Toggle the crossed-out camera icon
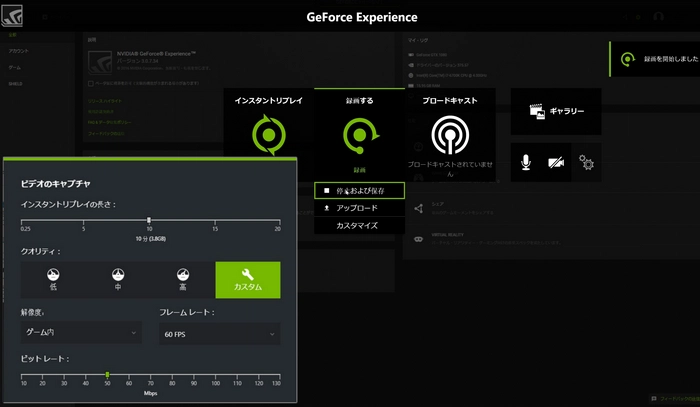Image resolution: width=700 pixels, height=407 pixels. pyautogui.click(x=557, y=162)
